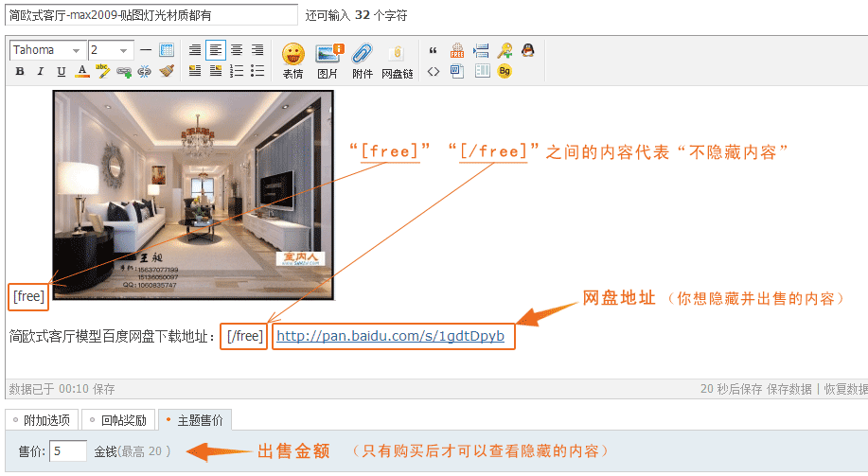Insert a code block with angle brackets icon
The height and width of the screenshot is (476, 868).
coord(434,71)
